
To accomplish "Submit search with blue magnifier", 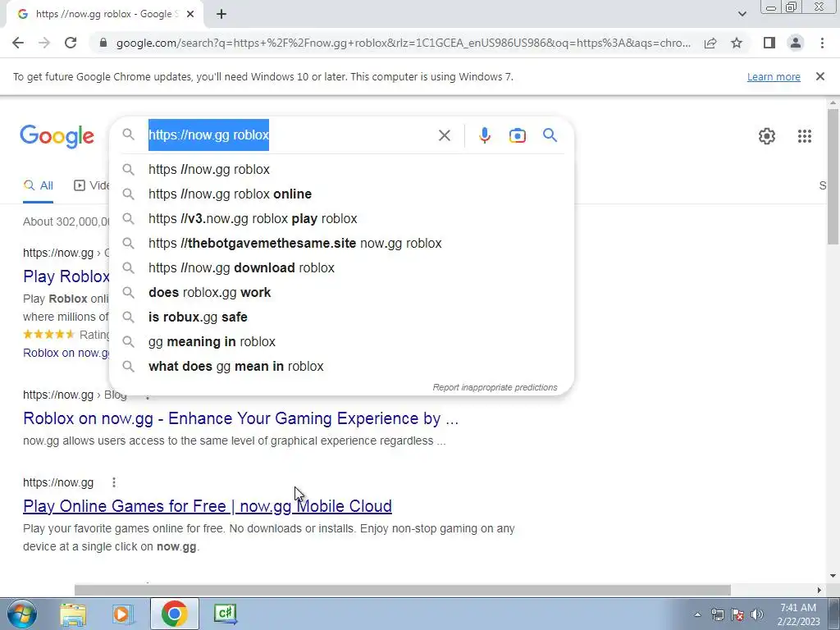I will tap(550, 135).
